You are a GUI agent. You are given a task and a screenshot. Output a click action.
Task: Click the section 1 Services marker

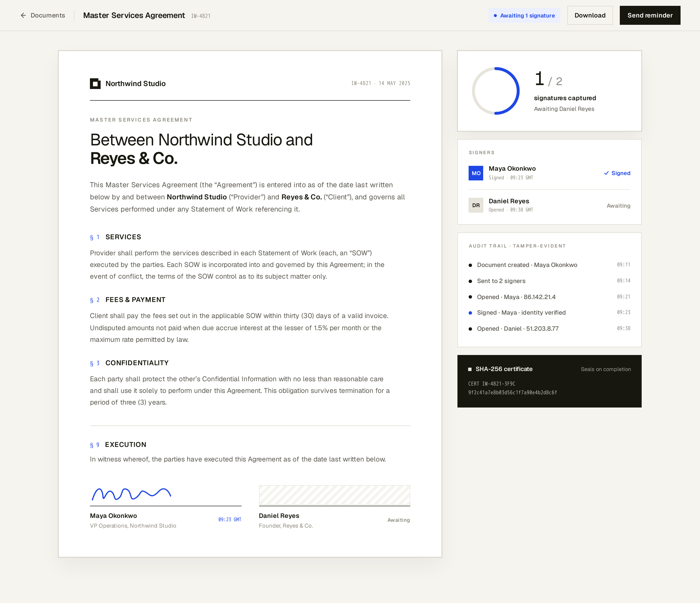pos(95,237)
